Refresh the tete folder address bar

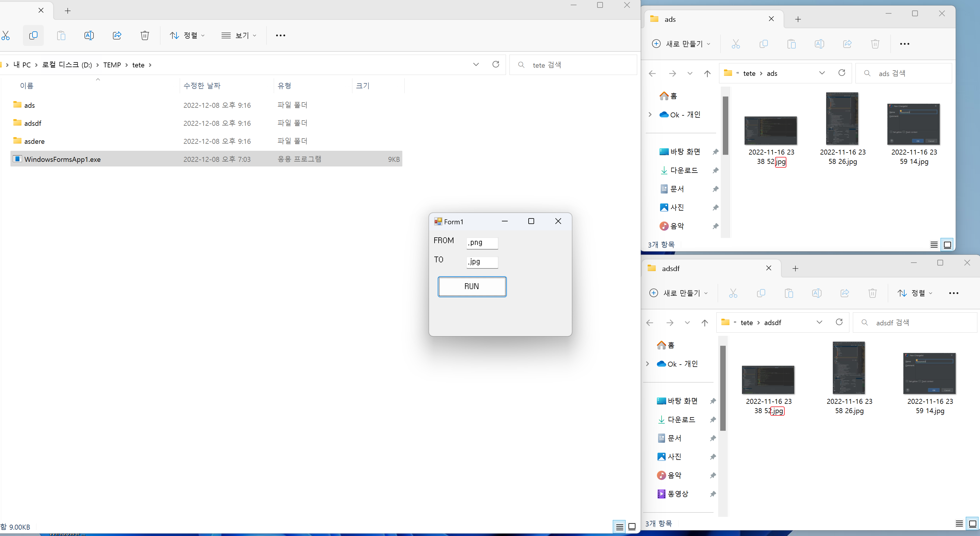[495, 64]
